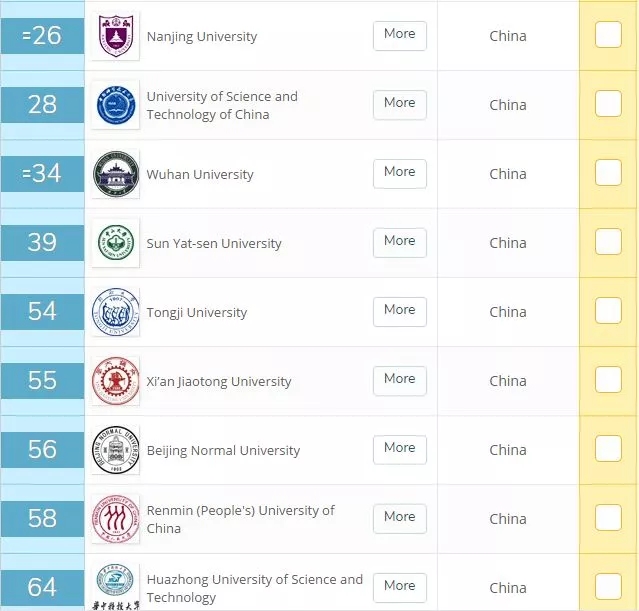Expand More details for Xi'an Jiaotong University
This screenshot has height=611, width=639.
[x=399, y=380]
